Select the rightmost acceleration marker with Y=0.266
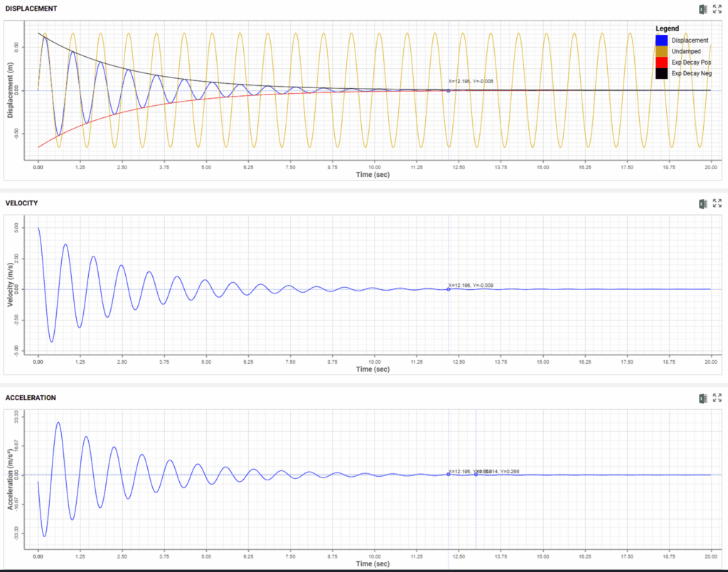 [x=476, y=474]
